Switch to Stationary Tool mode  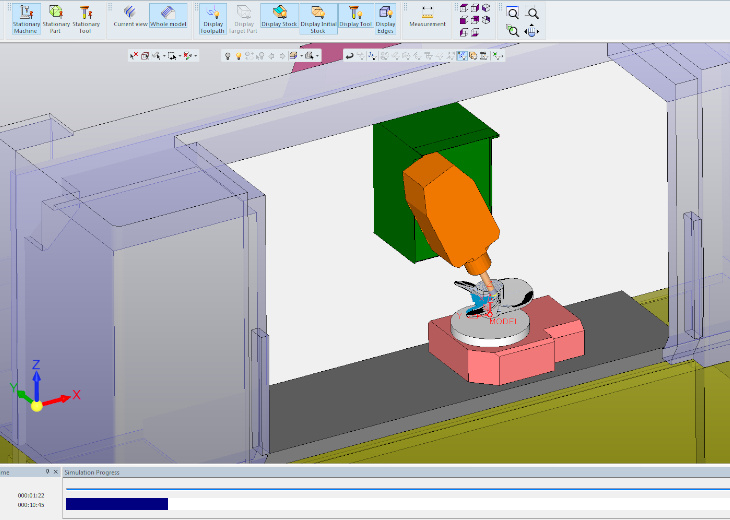[x=86, y=19]
